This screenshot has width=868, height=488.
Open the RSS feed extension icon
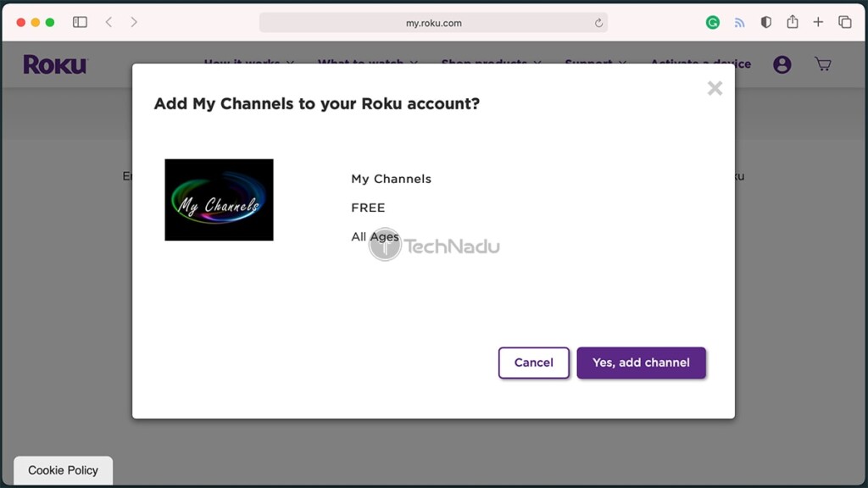(739, 23)
